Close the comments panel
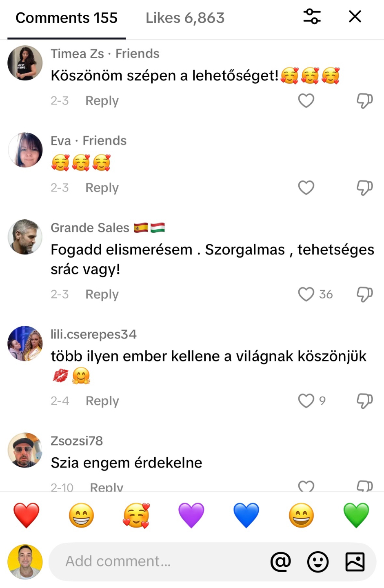 [x=355, y=17]
